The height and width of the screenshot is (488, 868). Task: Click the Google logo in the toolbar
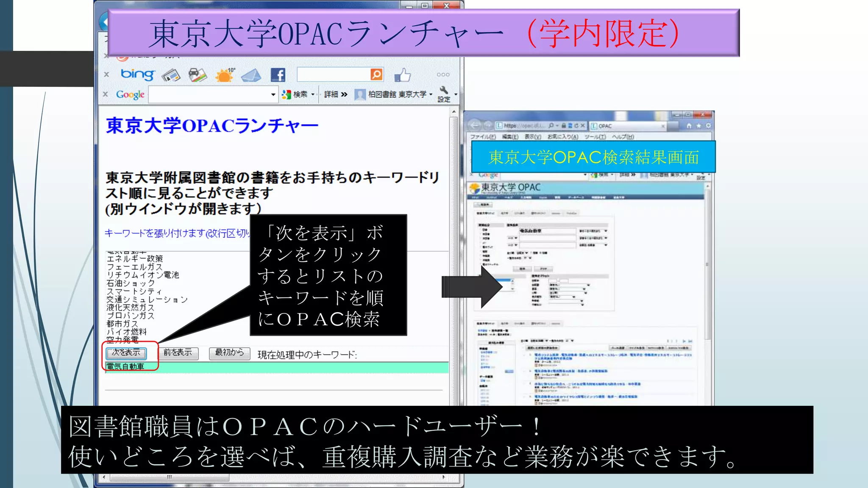(130, 94)
